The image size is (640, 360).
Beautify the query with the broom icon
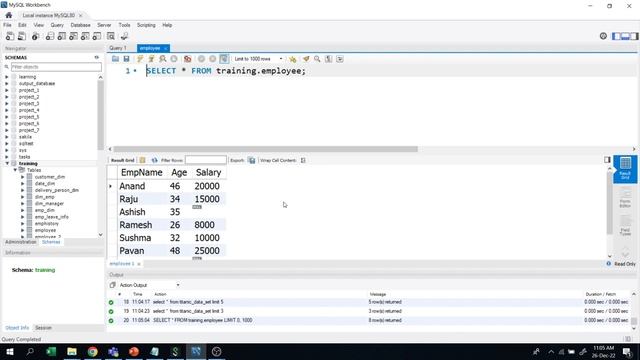[306, 59]
